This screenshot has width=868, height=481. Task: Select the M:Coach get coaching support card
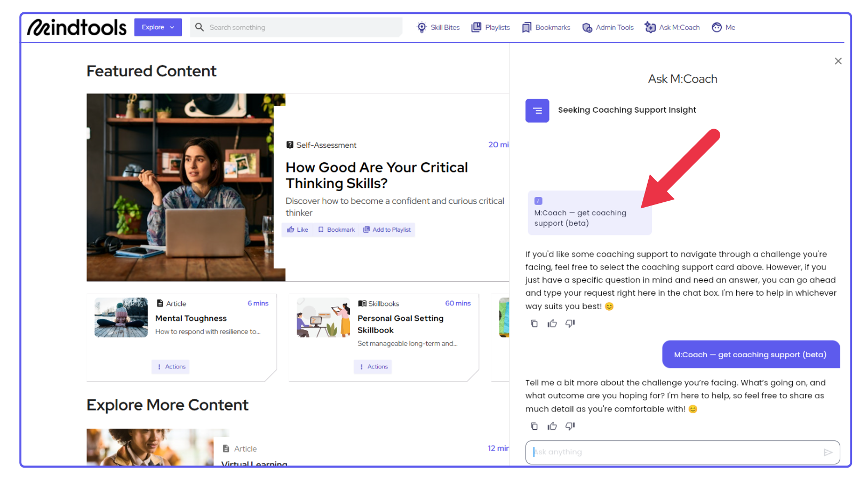(589, 212)
